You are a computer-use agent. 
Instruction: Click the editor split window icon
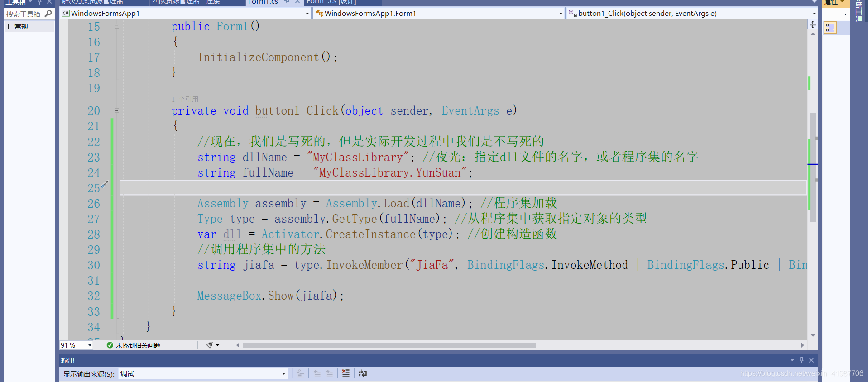pyautogui.click(x=813, y=24)
